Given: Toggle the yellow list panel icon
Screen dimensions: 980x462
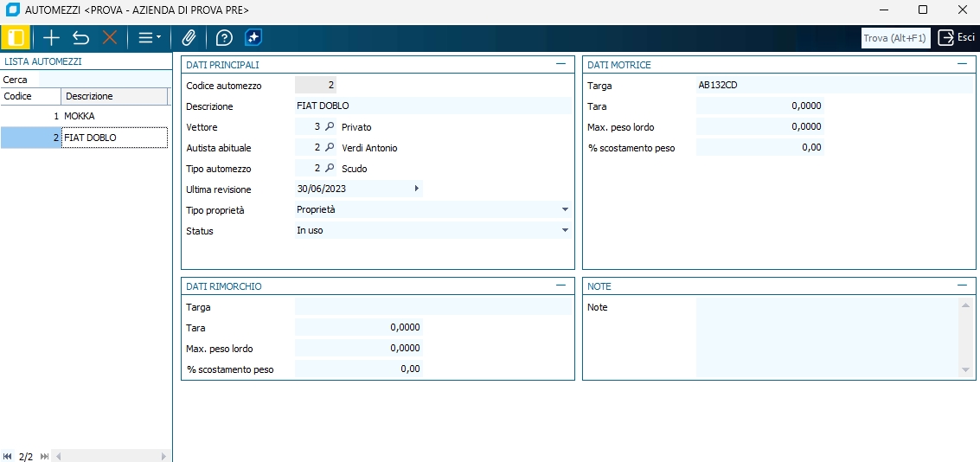Looking at the screenshot, I should [x=16, y=38].
